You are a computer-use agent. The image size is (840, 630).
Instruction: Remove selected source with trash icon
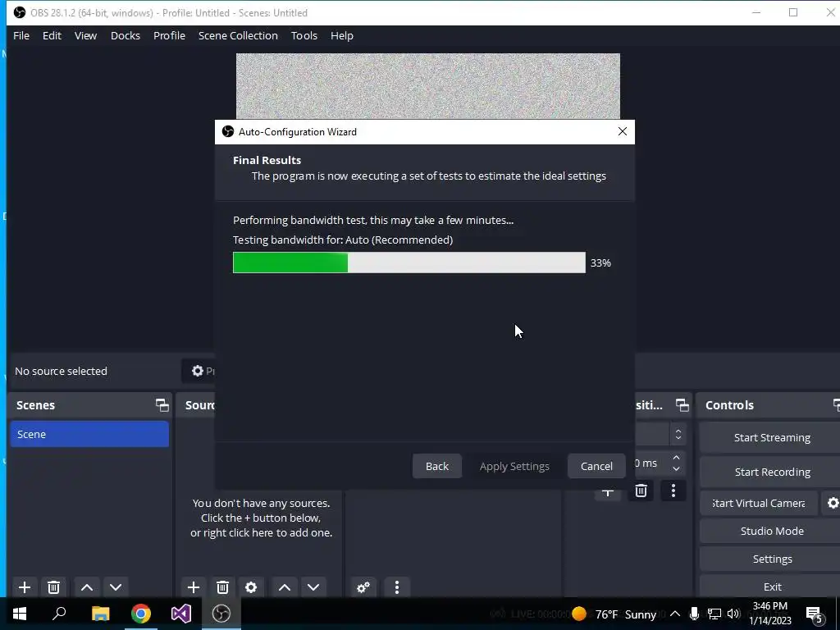point(223,587)
